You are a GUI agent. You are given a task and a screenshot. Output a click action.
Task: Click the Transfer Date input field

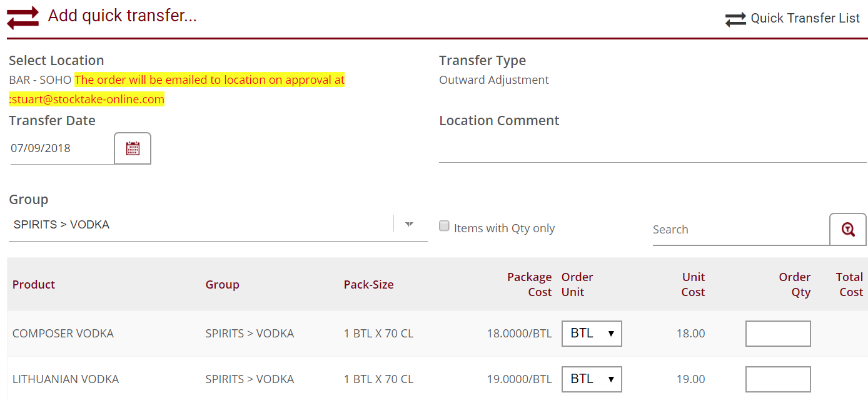pyautogui.click(x=61, y=148)
